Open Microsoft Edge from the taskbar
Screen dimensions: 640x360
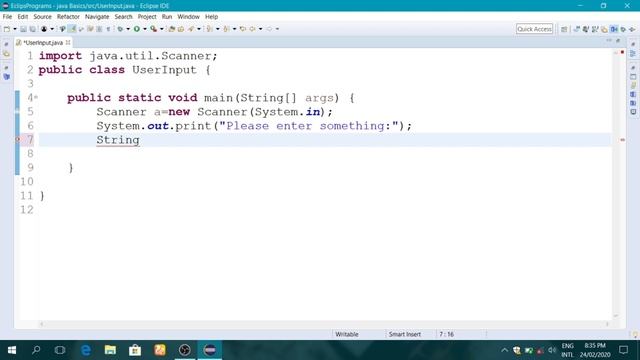pyautogui.click(x=86, y=350)
